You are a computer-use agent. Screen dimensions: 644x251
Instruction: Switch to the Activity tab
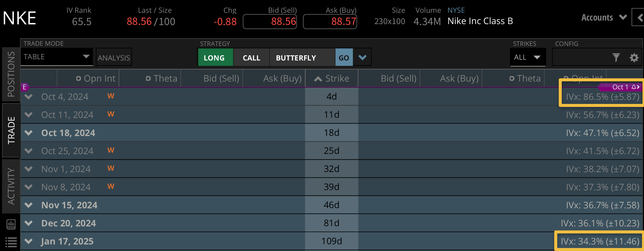tap(11, 186)
